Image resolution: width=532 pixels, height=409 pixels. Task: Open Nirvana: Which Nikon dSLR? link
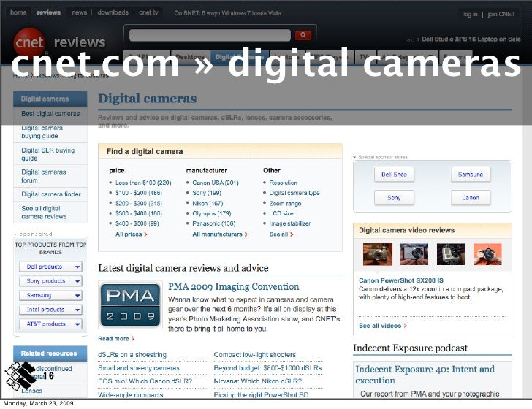click(x=258, y=381)
